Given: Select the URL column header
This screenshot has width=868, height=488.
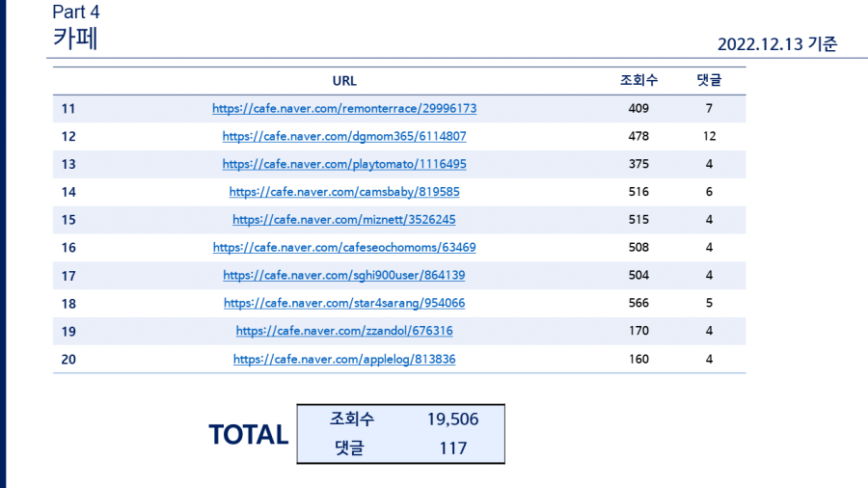Looking at the screenshot, I should pyautogui.click(x=344, y=81).
